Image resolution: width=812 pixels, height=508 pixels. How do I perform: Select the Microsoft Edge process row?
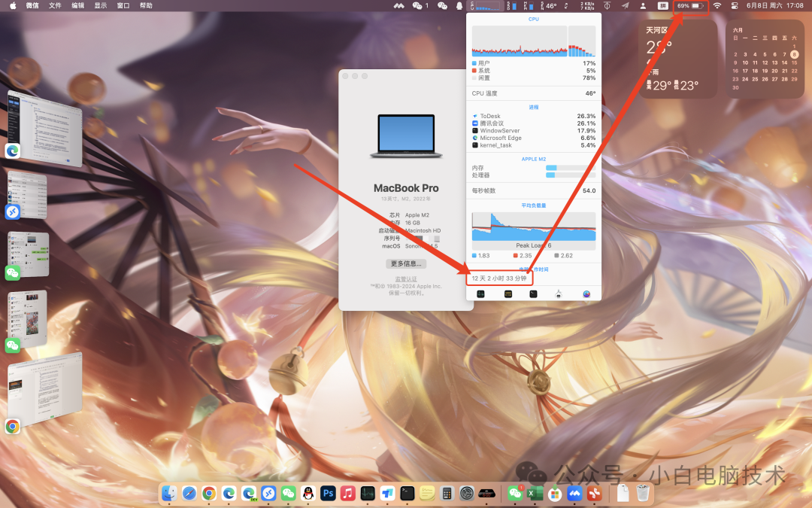533,138
